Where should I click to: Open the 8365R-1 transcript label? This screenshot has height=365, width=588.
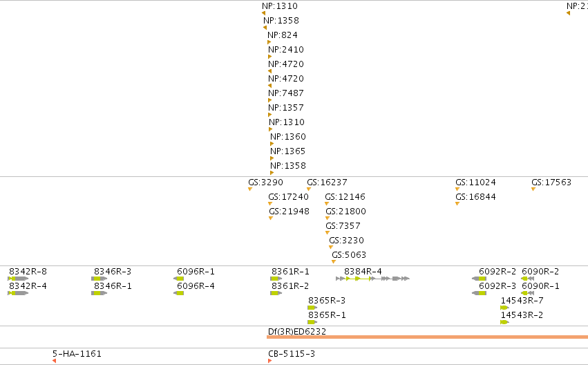327,315
